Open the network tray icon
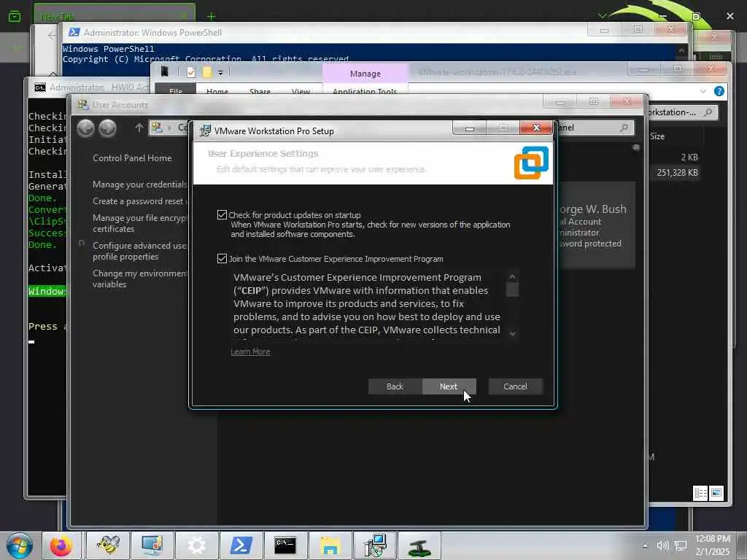The width and height of the screenshot is (747, 560). 681,545
